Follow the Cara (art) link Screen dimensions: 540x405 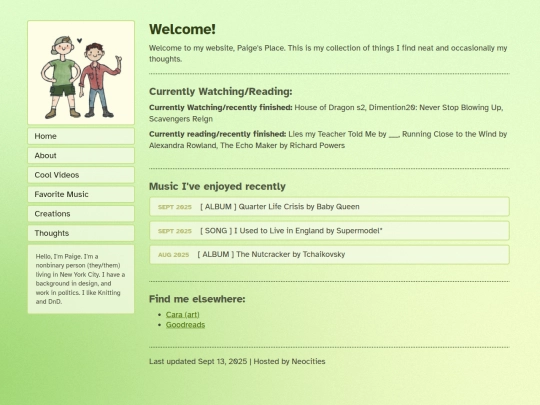(183, 314)
